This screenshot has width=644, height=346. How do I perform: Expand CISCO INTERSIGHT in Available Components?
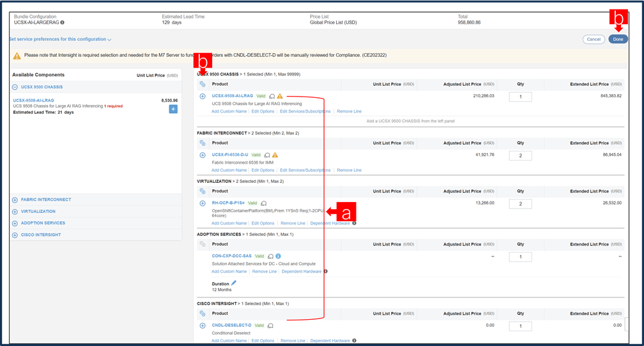pos(15,235)
